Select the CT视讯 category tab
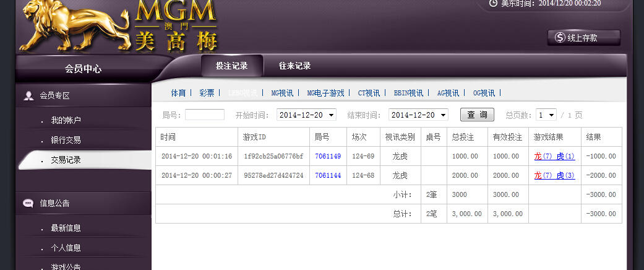 pos(369,94)
